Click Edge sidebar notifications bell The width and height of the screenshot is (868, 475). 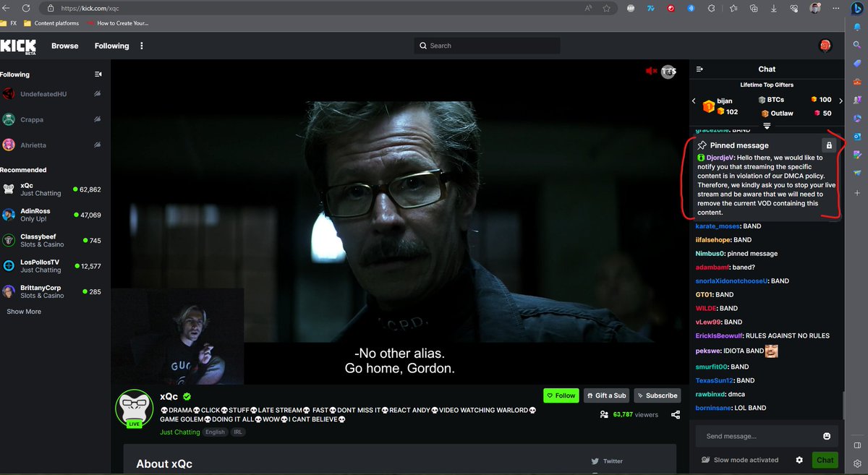point(857,27)
